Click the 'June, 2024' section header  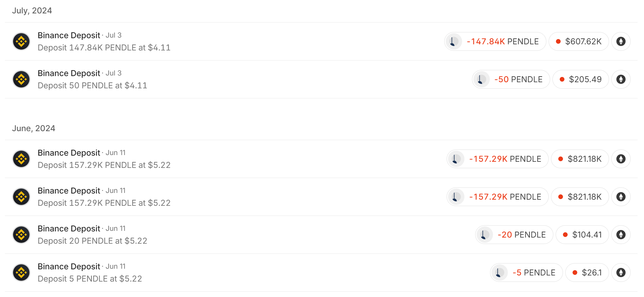pyautogui.click(x=34, y=128)
